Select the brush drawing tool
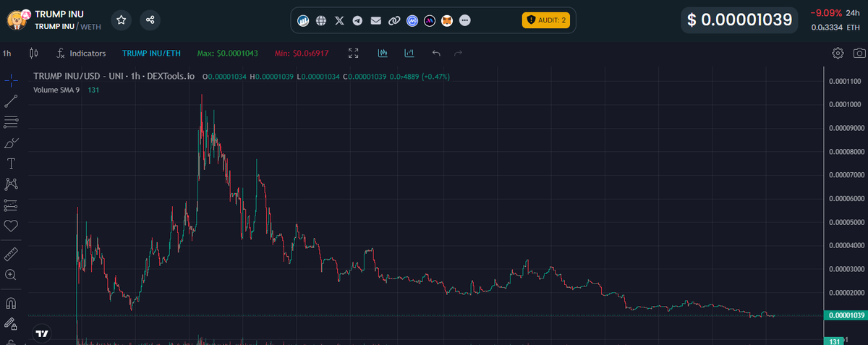This screenshot has width=868, height=345. 11,142
